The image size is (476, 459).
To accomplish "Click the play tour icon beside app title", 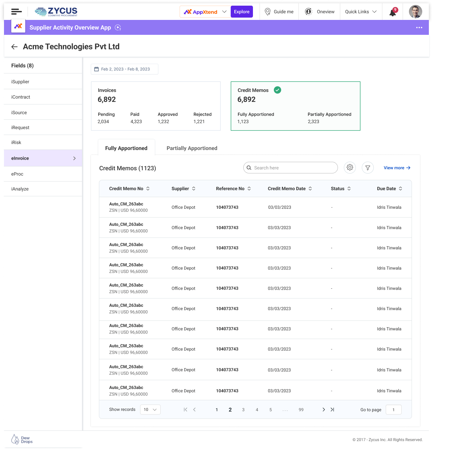I will coord(118,28).
